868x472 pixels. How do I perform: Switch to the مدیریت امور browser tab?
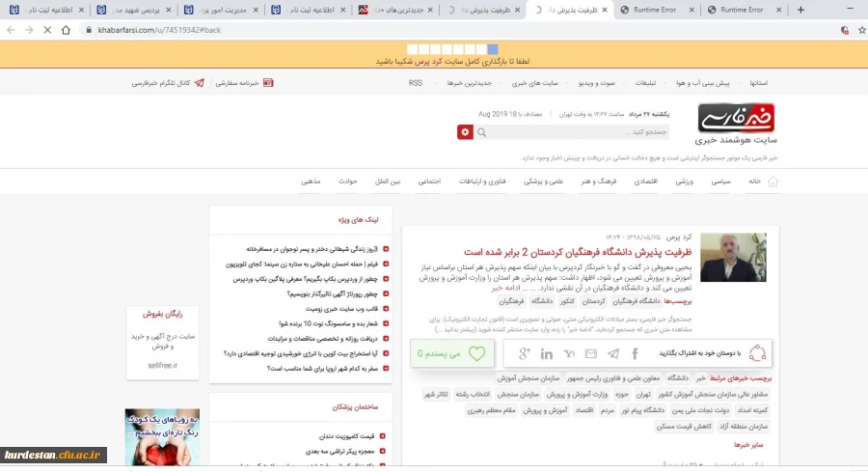tap(222, 10)
